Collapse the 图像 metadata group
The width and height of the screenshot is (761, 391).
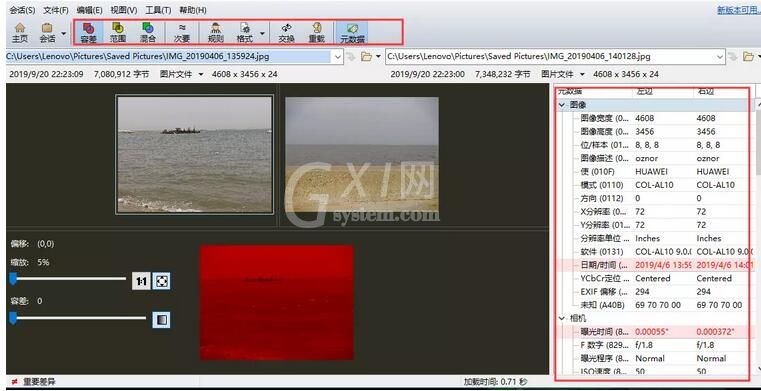point(562,104)
